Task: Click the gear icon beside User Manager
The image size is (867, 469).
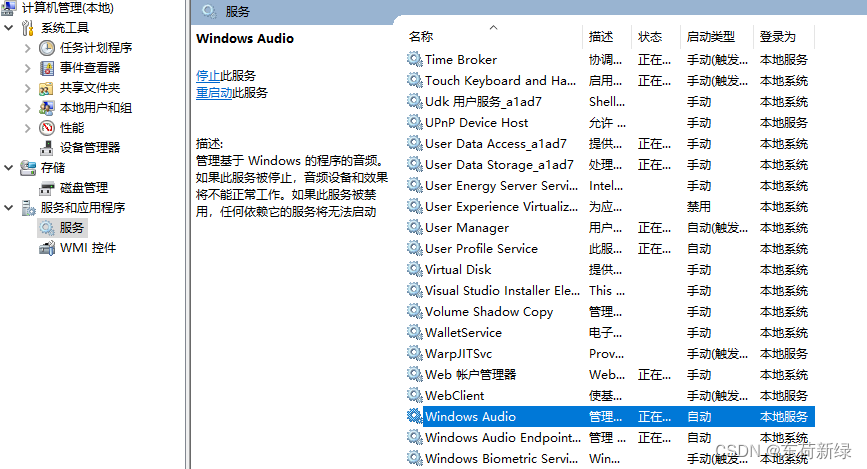Action: [415, 227]
